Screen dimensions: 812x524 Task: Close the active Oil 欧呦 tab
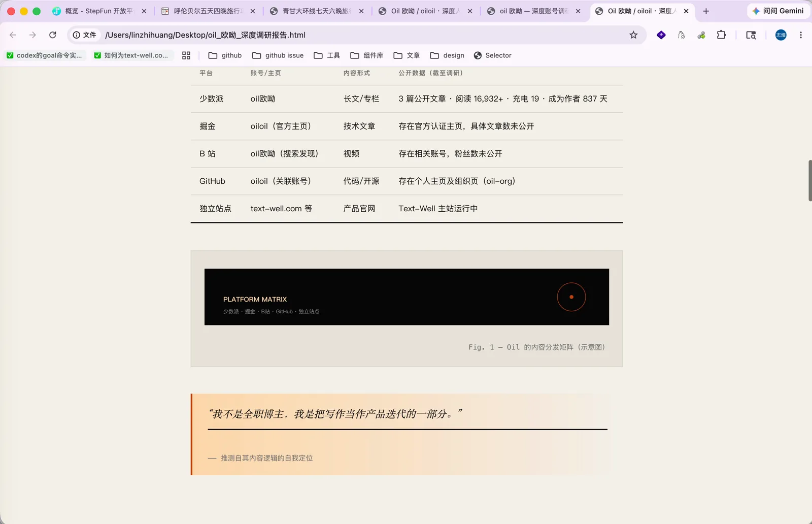point(686,11)
